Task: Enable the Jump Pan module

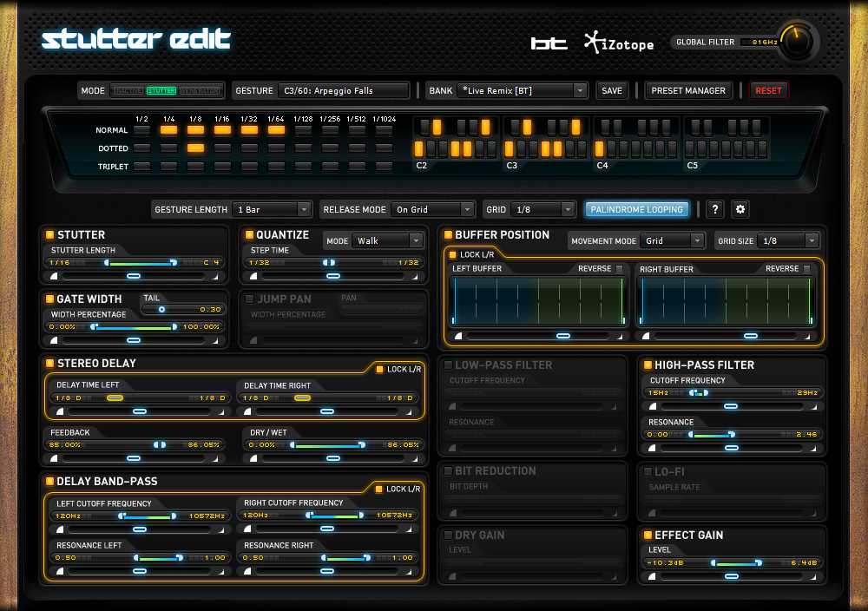Action: tap(249, 299)
